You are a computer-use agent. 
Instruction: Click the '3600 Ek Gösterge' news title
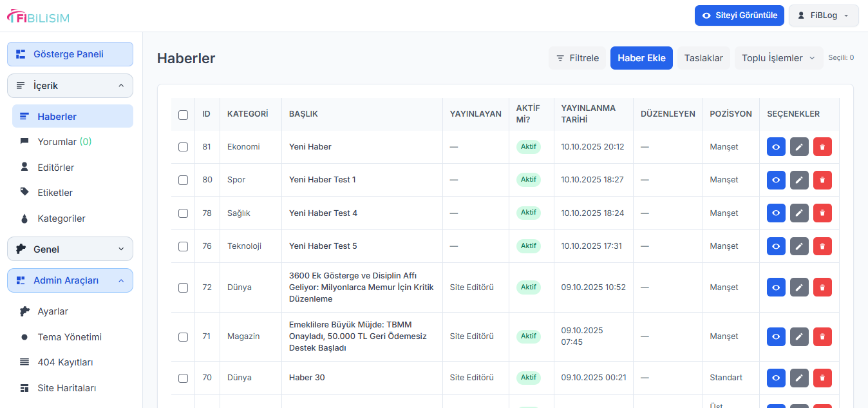[x=361, y=287]
